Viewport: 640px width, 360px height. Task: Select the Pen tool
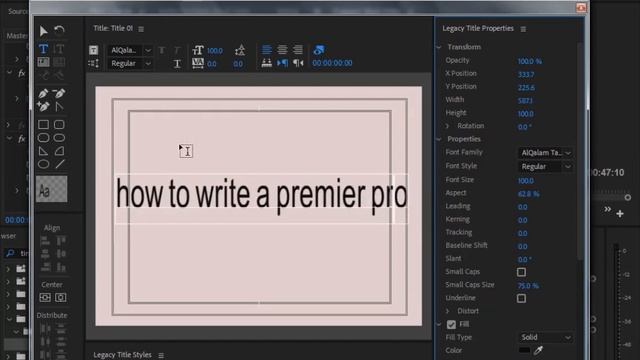(43, 93)
